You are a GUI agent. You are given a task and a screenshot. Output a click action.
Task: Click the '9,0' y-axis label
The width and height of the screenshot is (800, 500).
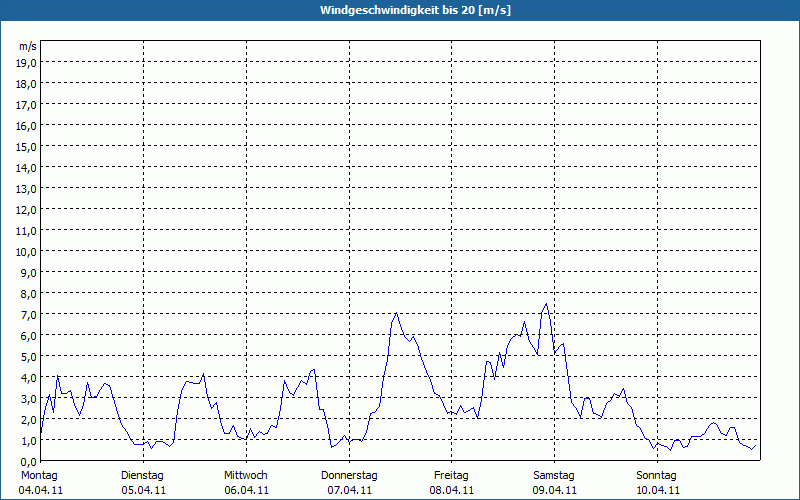tap(29, 272)
